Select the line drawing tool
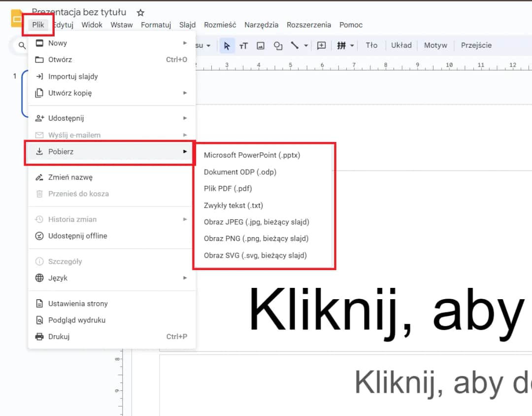This screenshot has height=416, width=532. (295, 45)
